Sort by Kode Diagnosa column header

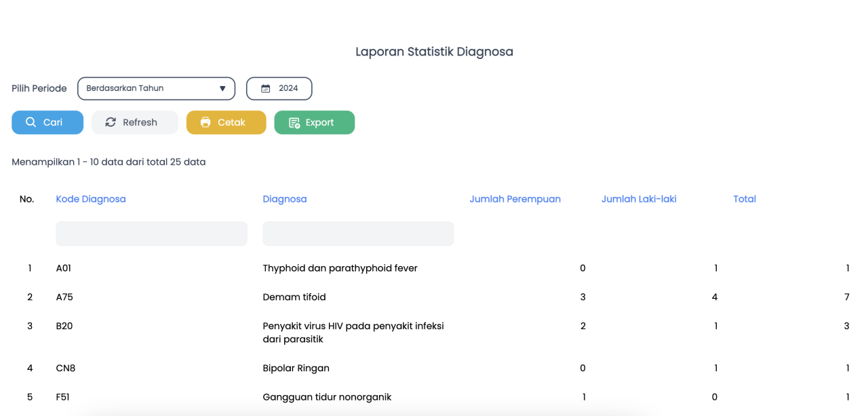[x=91, y=199]
